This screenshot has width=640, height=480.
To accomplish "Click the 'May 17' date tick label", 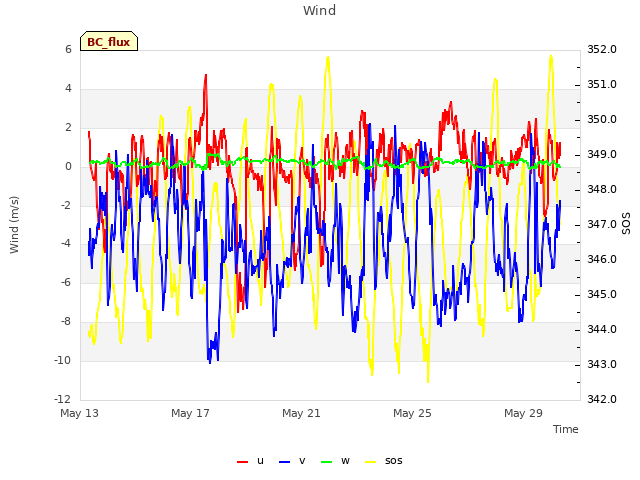I will tap(190, 413).
